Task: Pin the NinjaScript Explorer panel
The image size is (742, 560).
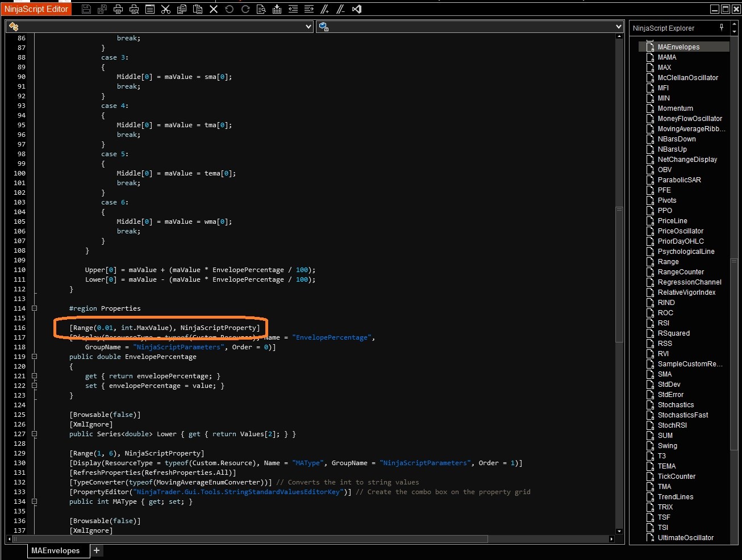Action: (x=722, y=27)
